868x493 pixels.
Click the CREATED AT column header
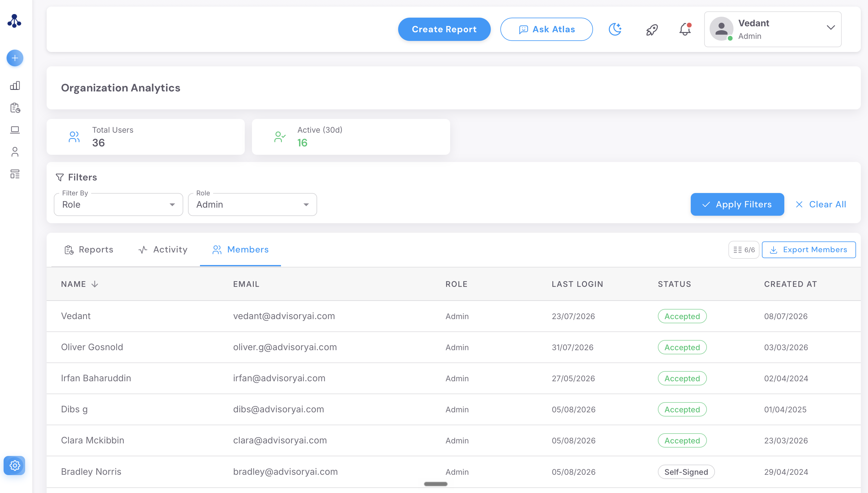pyautogui.click(x=791, y=284)
